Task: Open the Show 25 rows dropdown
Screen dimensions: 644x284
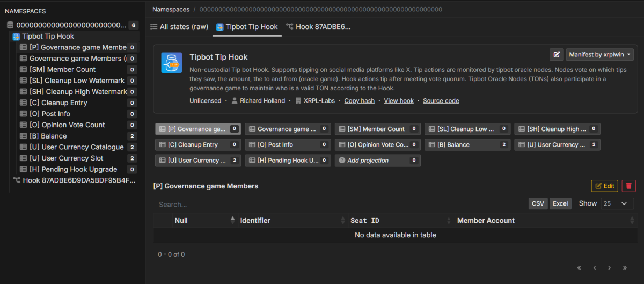Action: pos(616,203)
